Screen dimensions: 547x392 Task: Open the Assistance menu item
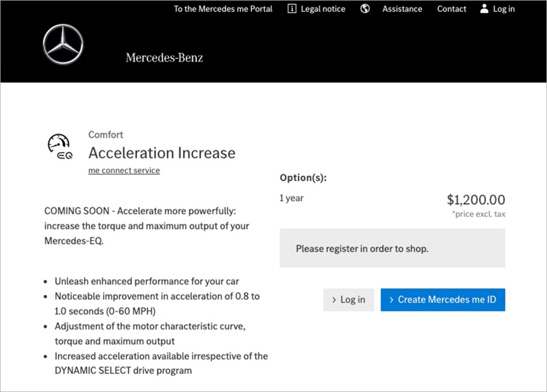(x=402, y=9)
